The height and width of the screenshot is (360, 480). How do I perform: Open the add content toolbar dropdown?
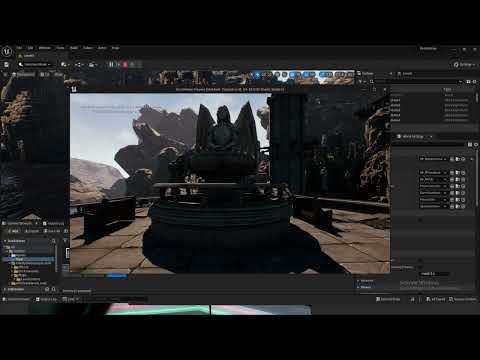[65, 65]
